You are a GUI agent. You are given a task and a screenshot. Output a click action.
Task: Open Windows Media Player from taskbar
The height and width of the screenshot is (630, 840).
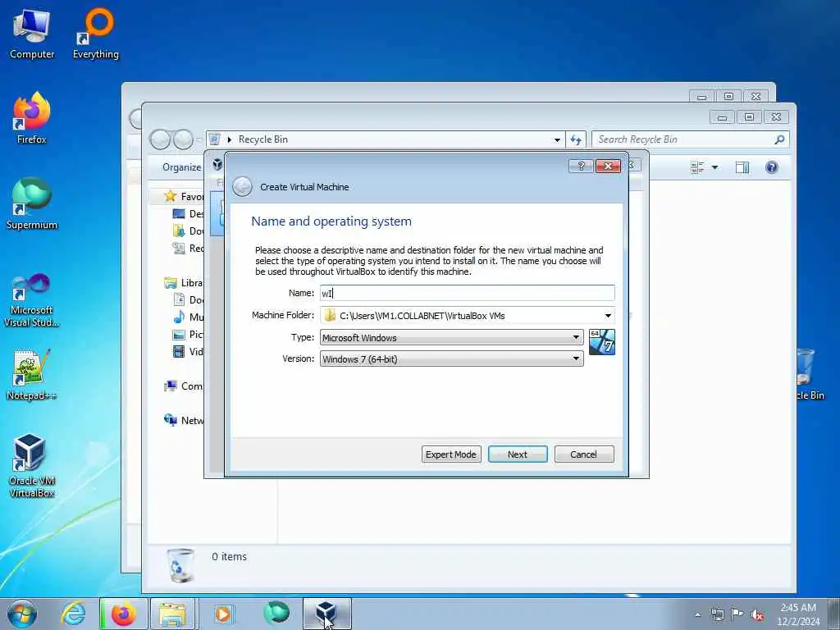[x=223, y=614]
